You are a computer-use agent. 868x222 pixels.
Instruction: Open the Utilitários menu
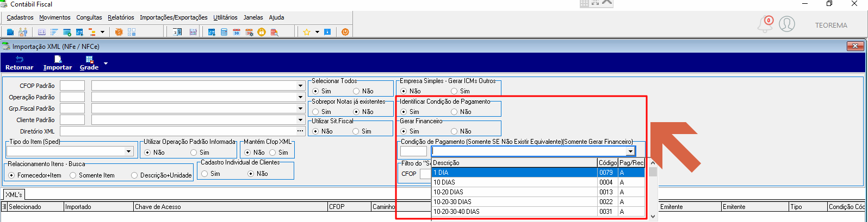[x=225, y=17]
